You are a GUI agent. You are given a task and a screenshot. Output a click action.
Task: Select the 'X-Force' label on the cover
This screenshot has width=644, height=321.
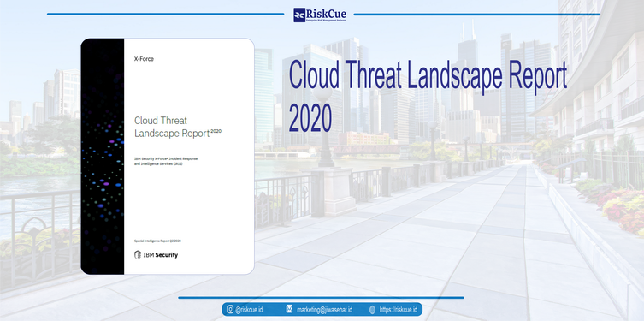point(144,59)
